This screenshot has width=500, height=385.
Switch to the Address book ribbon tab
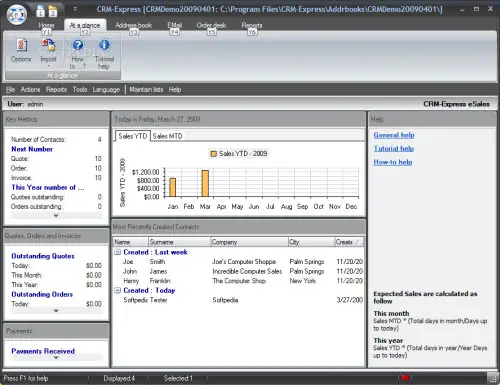point(133,25)
